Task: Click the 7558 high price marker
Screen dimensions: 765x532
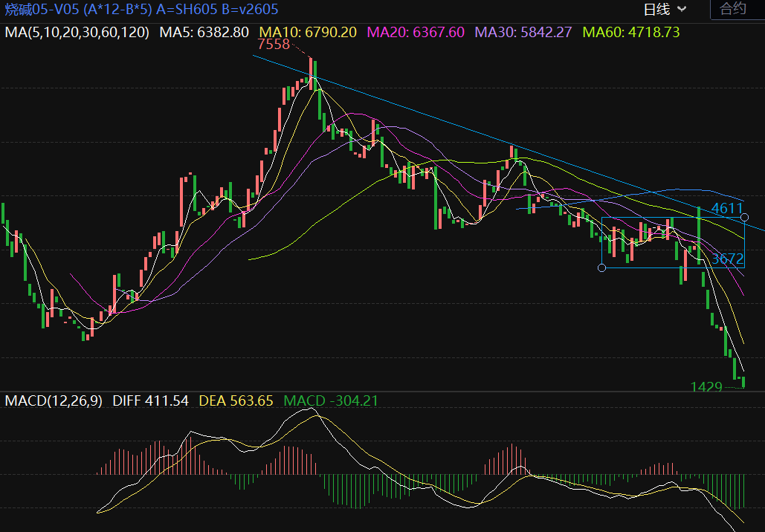Action: coord(273,45)
